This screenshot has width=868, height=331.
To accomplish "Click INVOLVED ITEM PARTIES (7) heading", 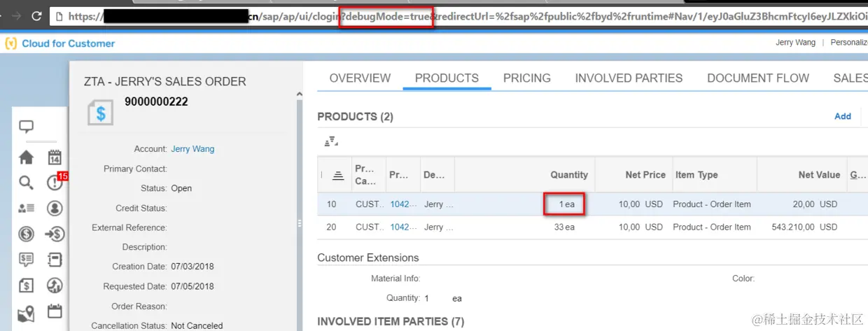I will pos(391,321).
